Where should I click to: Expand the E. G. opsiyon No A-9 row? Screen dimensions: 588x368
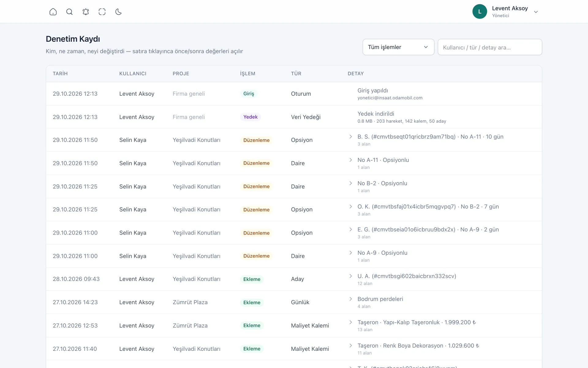click(351, 230)
